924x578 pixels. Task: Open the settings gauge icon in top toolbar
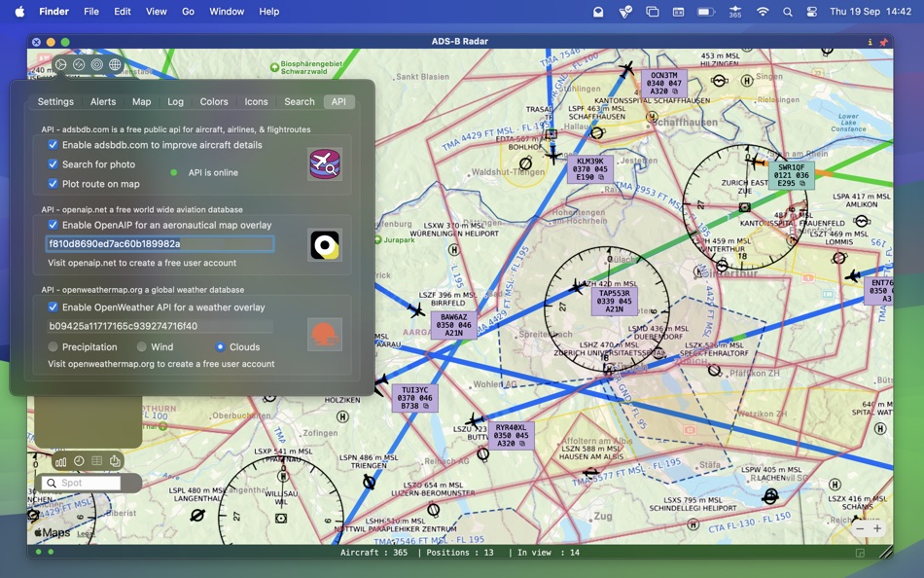61,65
